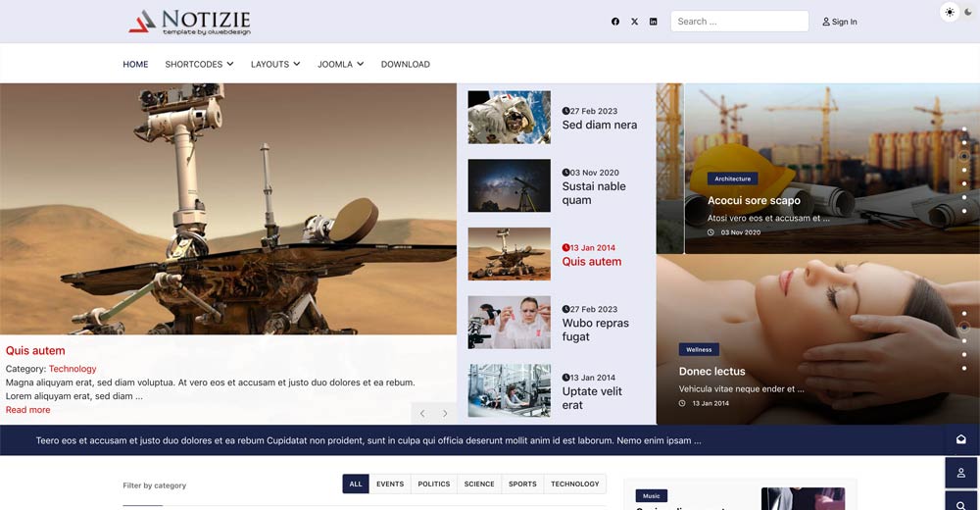The width and height of the screenshot is (980, 510).
Task: Expand the Layouts dropdown menu
Action: [x=275, y=64]
